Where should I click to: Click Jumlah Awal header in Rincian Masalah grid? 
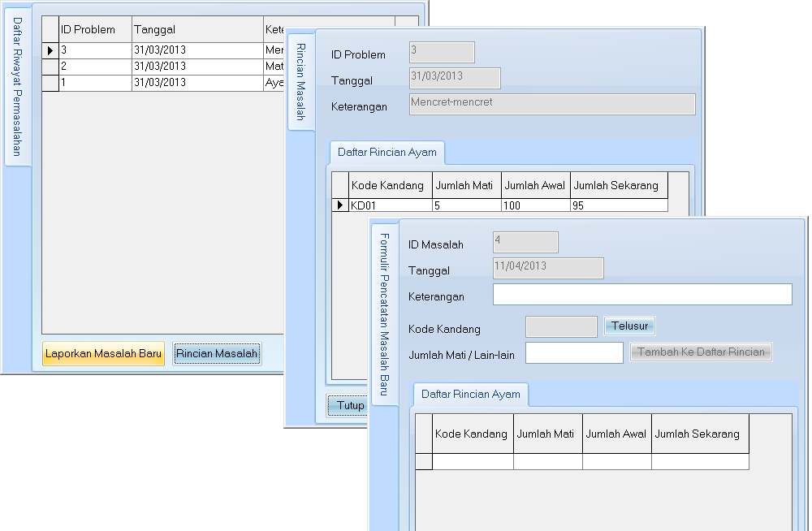tap(536, 185)
